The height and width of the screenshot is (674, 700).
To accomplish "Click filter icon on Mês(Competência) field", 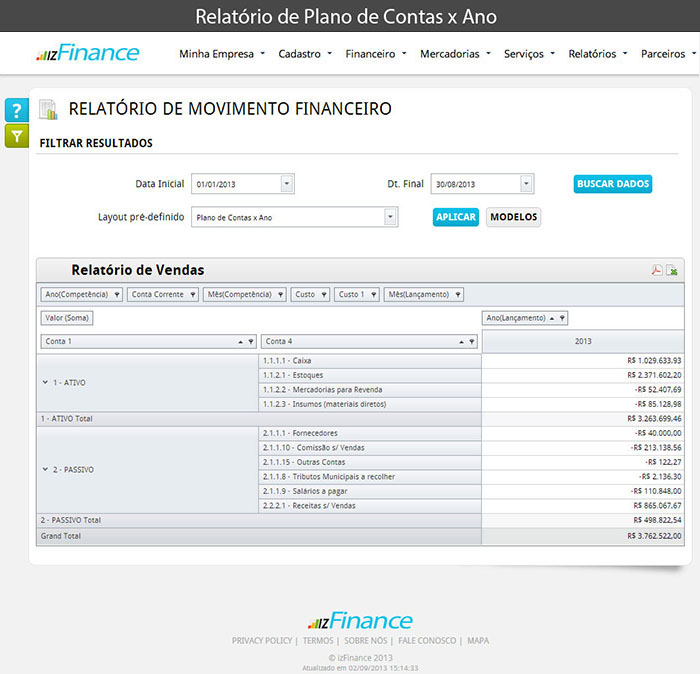I will pyautogui.click(x=280, y=295).
